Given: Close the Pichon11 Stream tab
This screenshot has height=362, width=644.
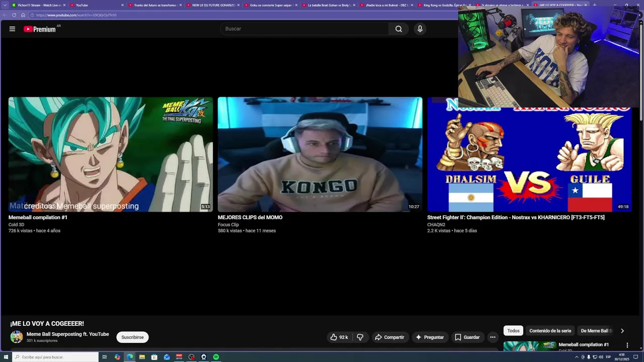Looking at the screenshot, I should 64,5.
